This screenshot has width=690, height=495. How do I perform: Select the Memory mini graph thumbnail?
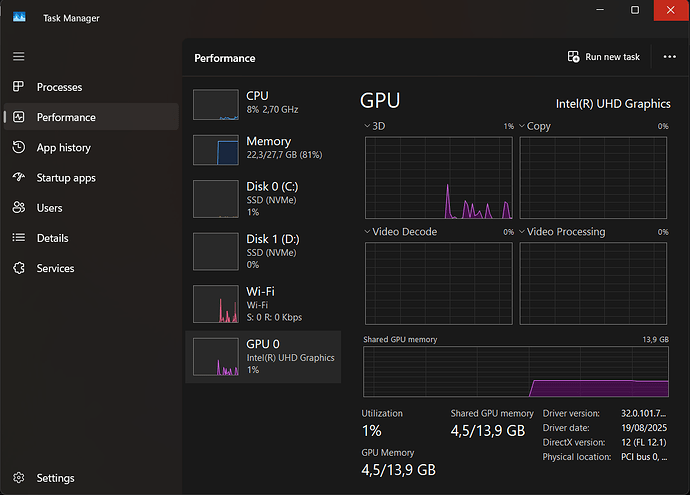tap(216, 150)
